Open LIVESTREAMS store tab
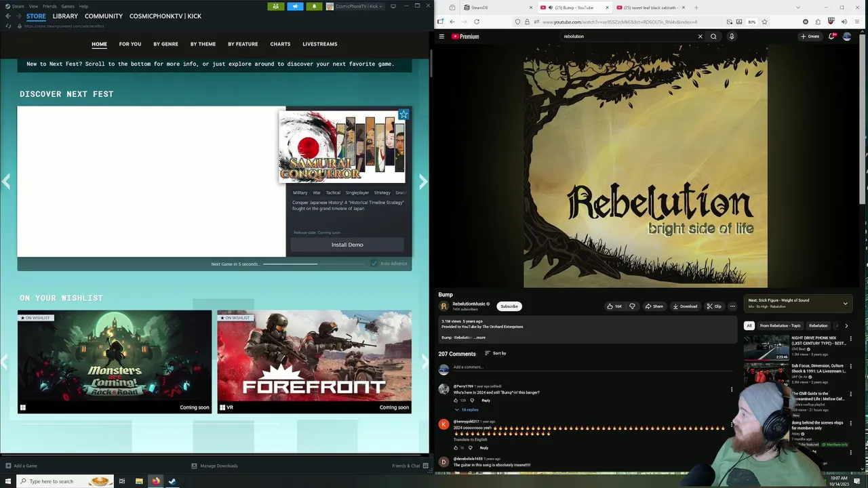The width and height of the screenshot is (868, 488). tap(320, 44)
